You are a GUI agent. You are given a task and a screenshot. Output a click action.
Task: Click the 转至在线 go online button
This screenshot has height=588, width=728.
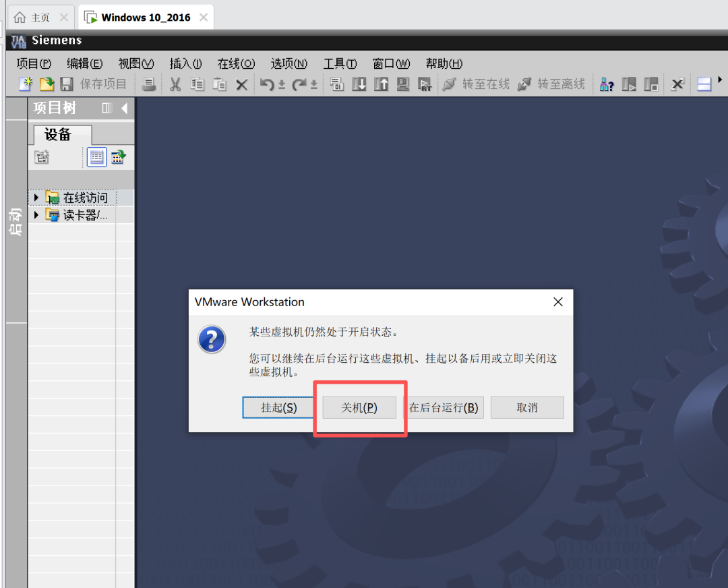(x=476, y=84)
